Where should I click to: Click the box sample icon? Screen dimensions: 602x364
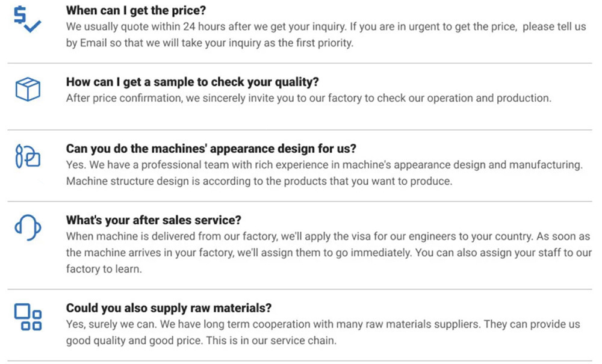27,90
